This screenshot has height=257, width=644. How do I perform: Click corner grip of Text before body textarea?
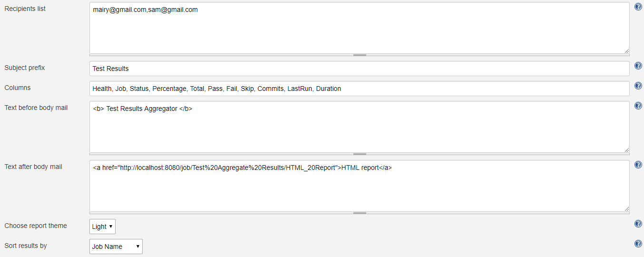point(626,149)
